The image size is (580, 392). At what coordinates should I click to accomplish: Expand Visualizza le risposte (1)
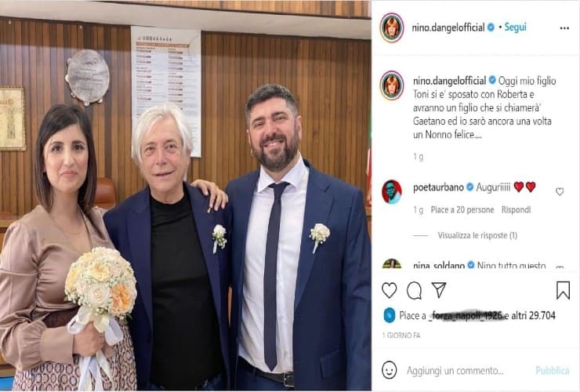(x=477, y=235)
